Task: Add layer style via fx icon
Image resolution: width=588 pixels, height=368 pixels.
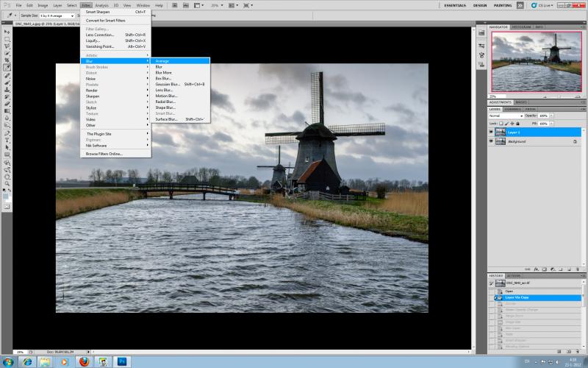Action: point(537,269)
